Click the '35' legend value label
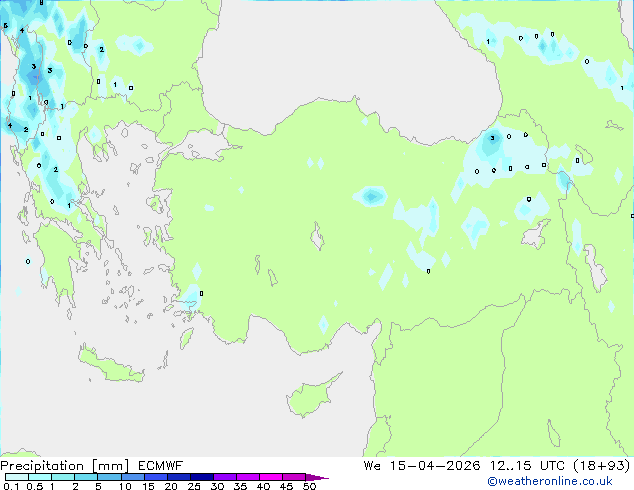This screenshot has width=634, height=490. click(240, 486)
